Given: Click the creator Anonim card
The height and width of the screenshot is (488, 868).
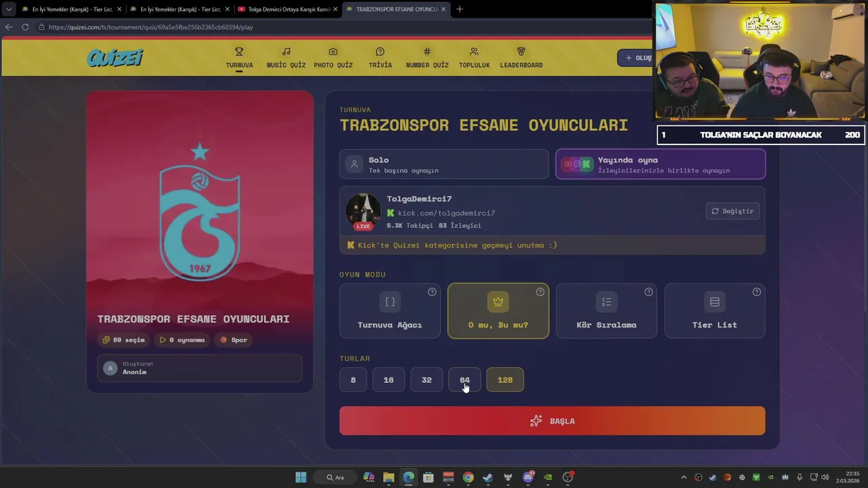Looking at the screenshot, I should coord(200,368).
